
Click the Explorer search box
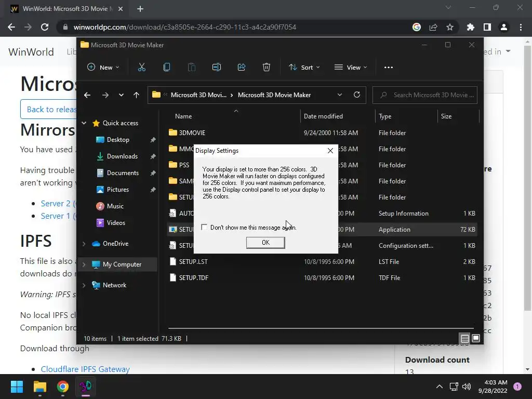tap(425, 95)
